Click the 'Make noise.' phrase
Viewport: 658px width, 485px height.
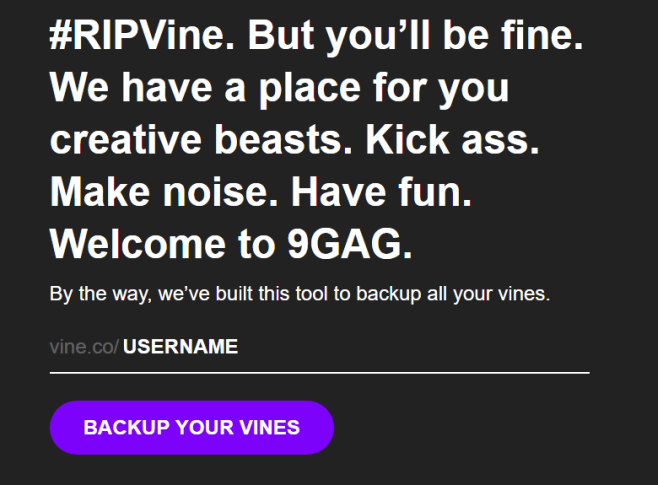click(164, 192)
